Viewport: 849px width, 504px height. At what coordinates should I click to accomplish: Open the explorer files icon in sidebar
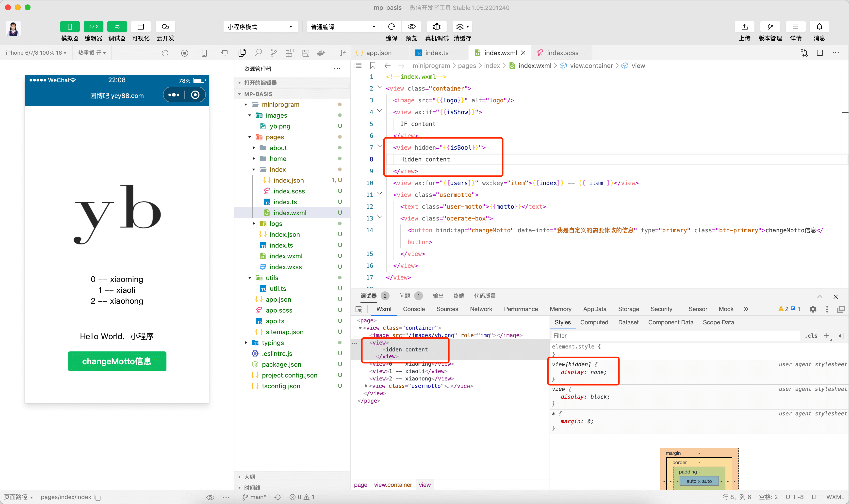click(242, 53)
